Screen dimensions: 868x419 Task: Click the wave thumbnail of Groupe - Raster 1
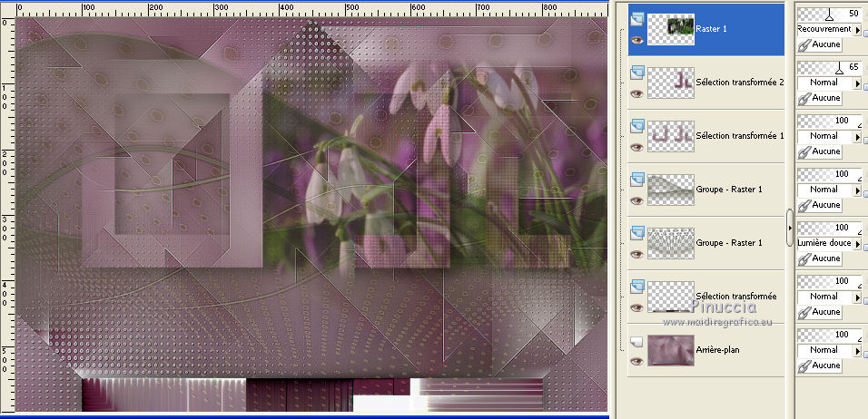click(x=670, y=190)
